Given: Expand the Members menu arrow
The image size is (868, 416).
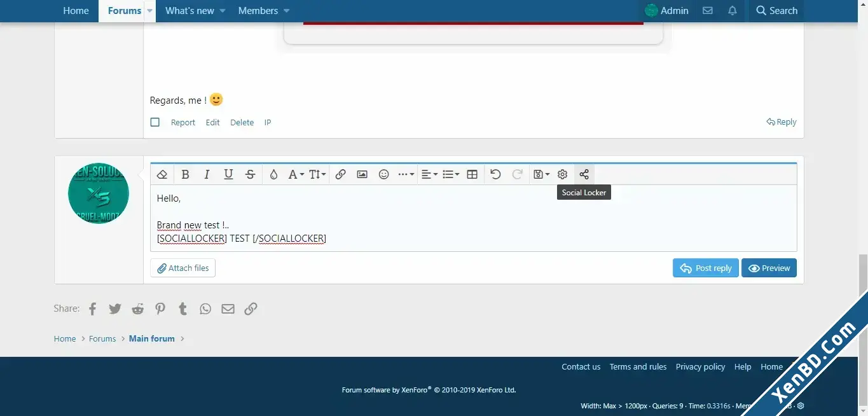Looking at the screenshot, I should (x=286, y=11).
